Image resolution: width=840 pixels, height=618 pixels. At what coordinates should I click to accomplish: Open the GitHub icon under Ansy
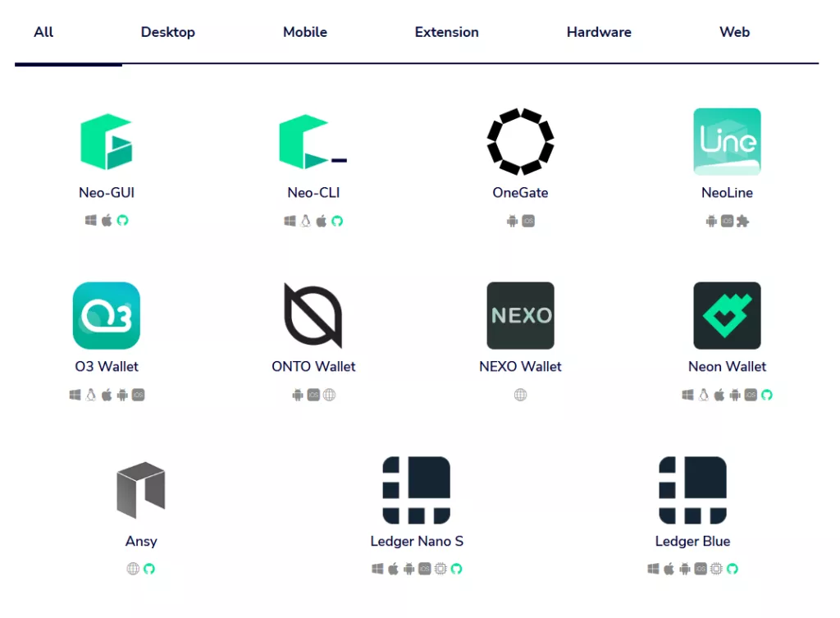[x=149, y=569]
